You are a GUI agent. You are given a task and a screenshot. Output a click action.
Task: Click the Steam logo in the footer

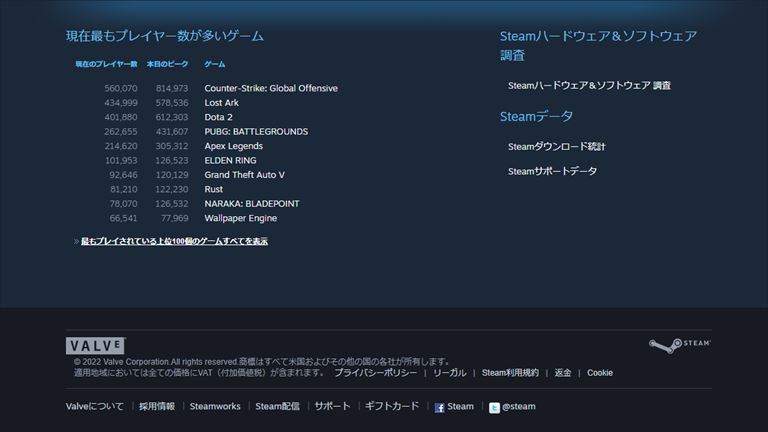680,345
